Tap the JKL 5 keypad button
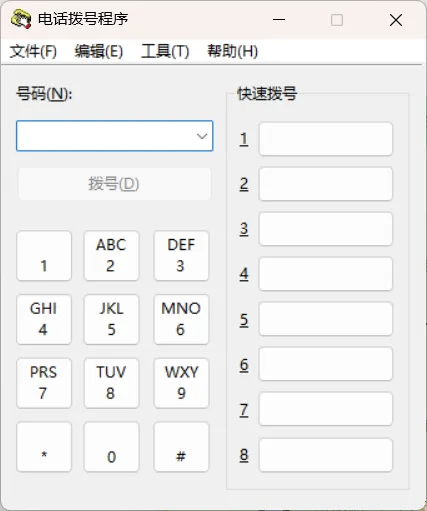Image resolution: width=427 pixels, height=511 pixels. (111, 319)
